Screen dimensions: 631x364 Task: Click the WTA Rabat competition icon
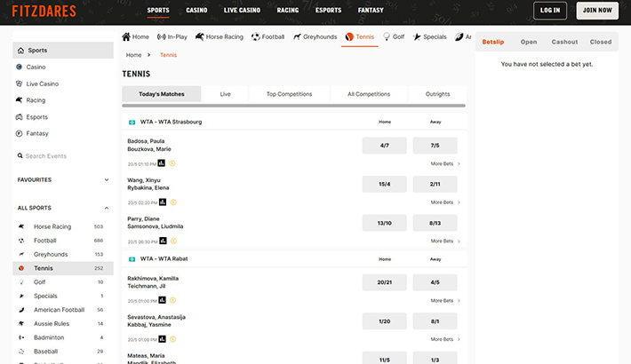click(132, 259)
